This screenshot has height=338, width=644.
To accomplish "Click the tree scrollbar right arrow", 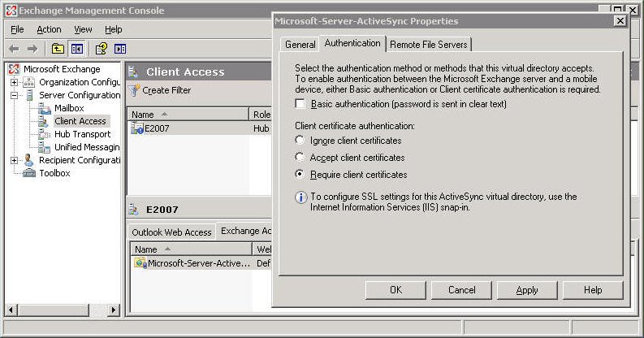I will 114,310.
